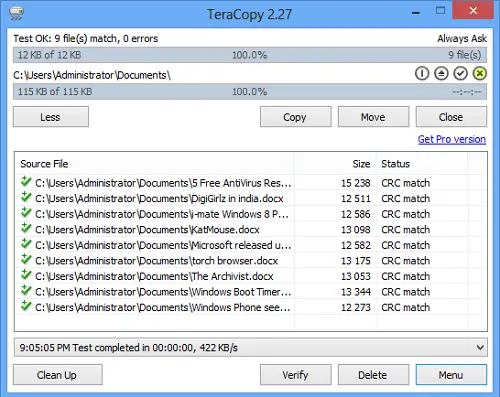Select the torch browser.docx file path
The height and width of the screenshot is (397, 500).
157,261
